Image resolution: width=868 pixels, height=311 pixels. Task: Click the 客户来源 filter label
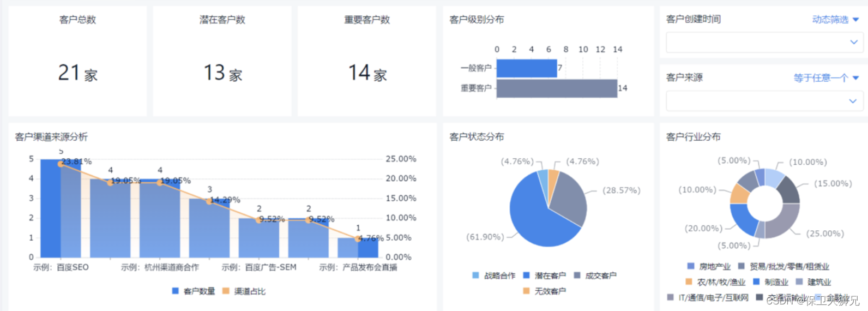(x=684, y=77)
